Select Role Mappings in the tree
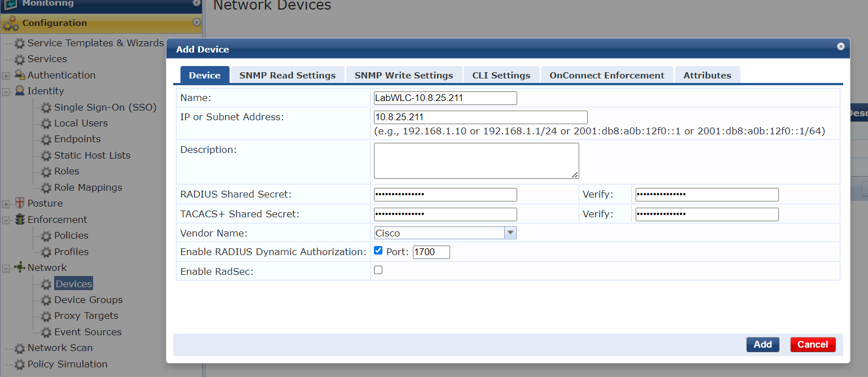 88,187
